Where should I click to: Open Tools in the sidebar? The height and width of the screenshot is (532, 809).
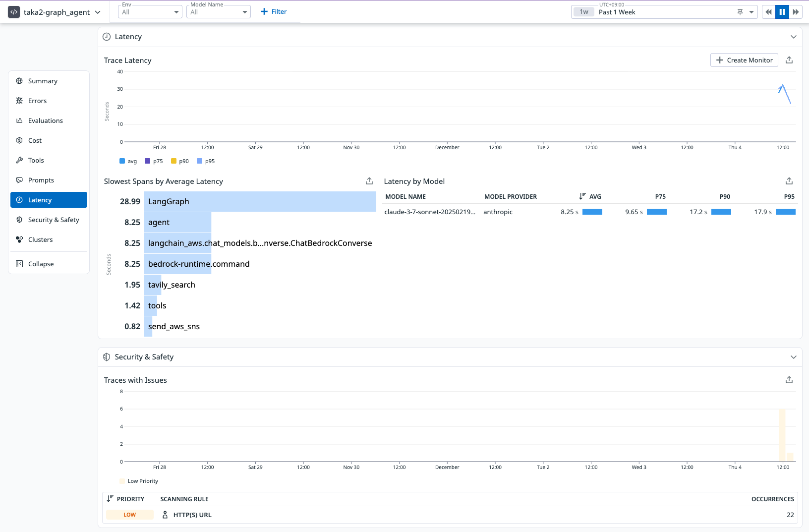pos(49,160)
